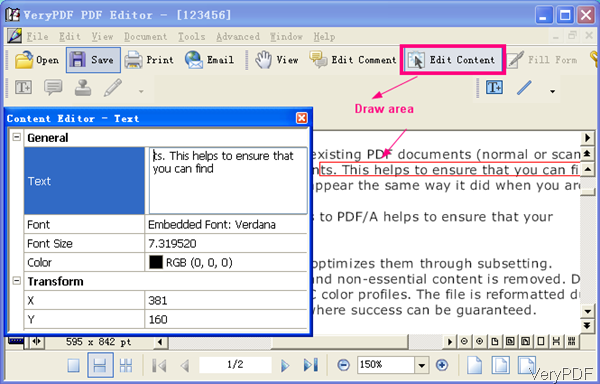Click horizontal scrollbar right arrow

point(450,342)
